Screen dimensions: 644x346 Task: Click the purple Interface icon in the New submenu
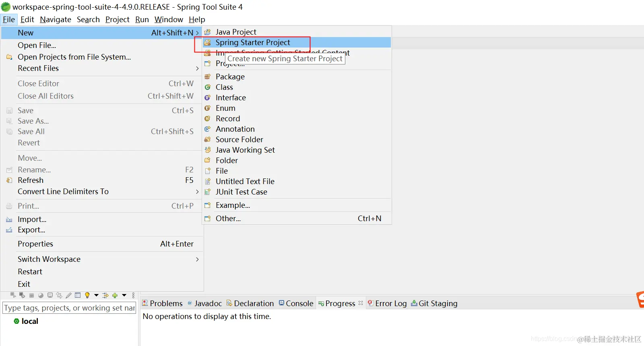pyautogui.click(x=207, y=97)
